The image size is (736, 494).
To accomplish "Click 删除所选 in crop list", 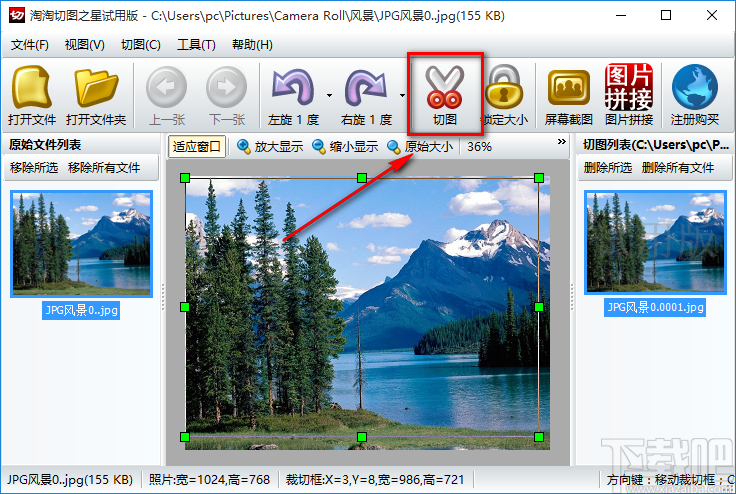I will click(x=607, y=168).
